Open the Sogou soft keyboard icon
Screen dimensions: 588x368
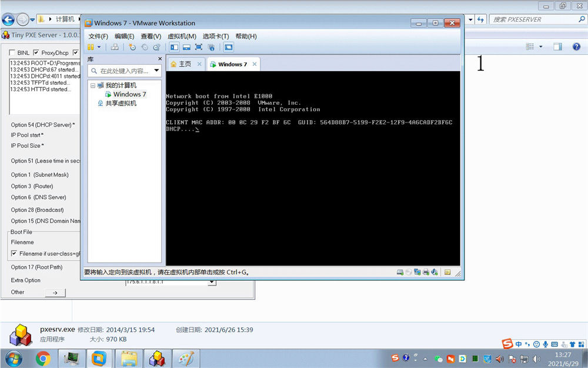tap(554, 344)
